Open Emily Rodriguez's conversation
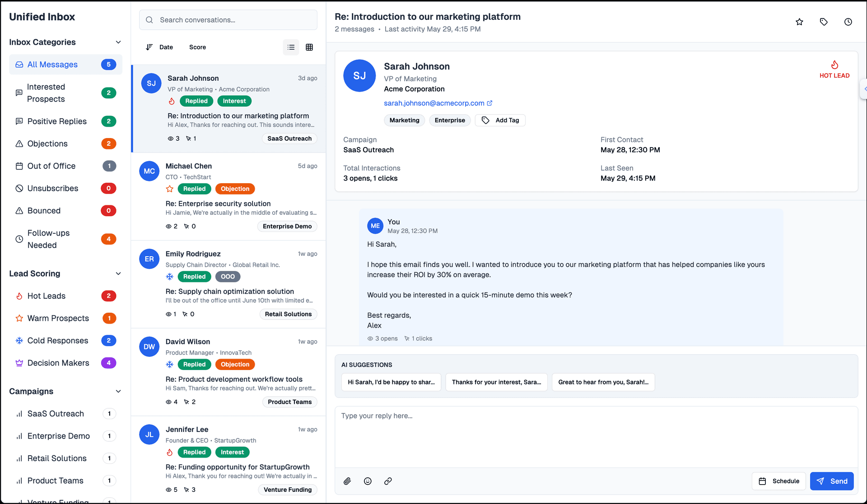This screenshot has height=504, width=867. (228, 284)
